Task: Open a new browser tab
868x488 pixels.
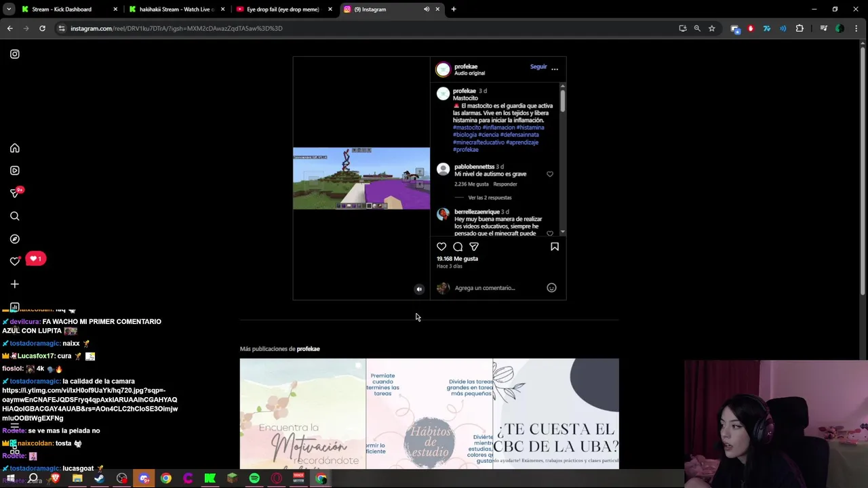Action: tap(454, 9)
